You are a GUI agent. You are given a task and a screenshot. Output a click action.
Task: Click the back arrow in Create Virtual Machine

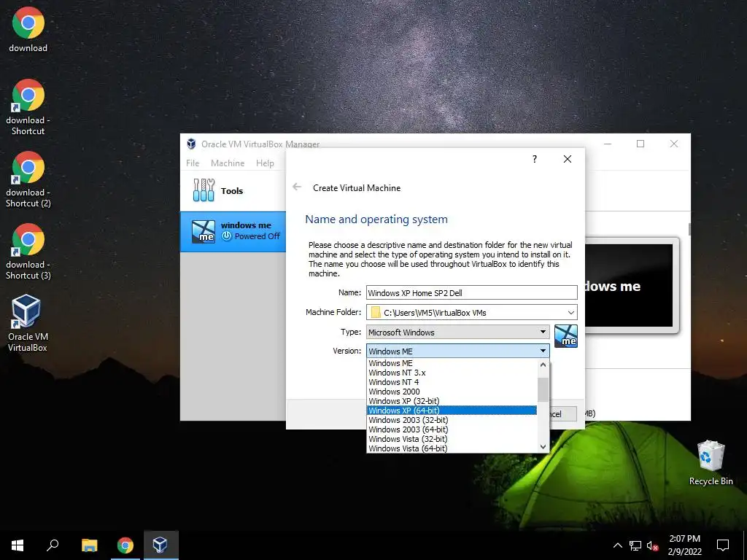(297, 187)
